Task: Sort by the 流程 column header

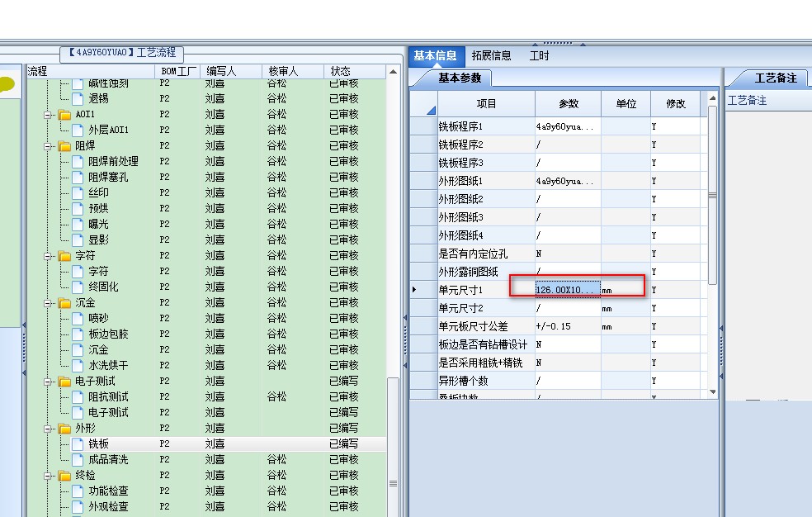Action: click(90, 72)
